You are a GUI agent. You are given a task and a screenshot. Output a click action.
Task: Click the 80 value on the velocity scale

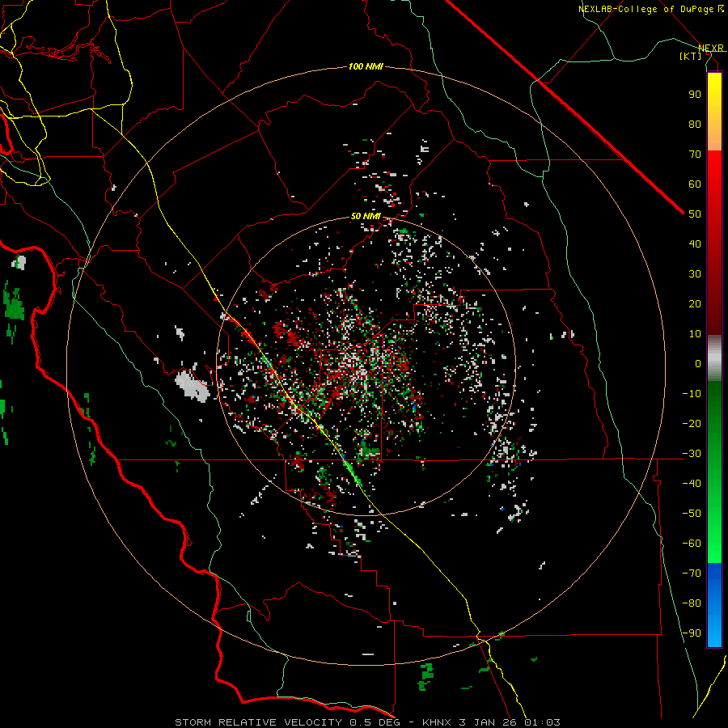coord(695,124)
